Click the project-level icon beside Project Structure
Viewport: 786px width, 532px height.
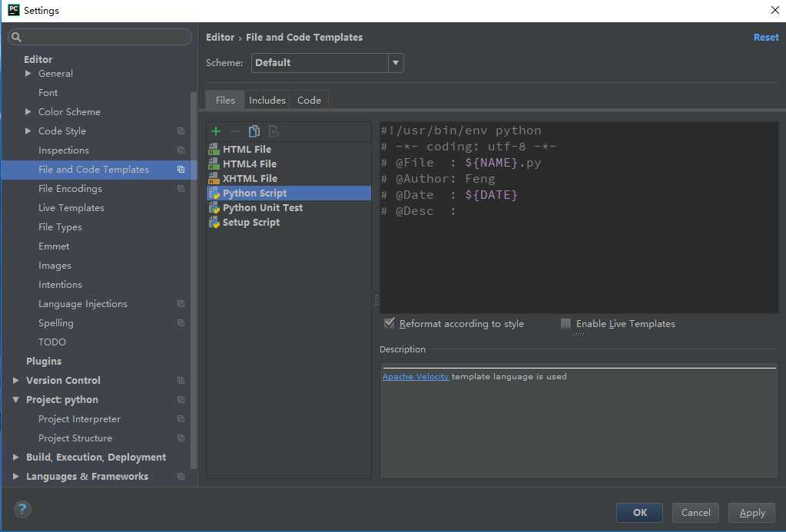[181, 438]
